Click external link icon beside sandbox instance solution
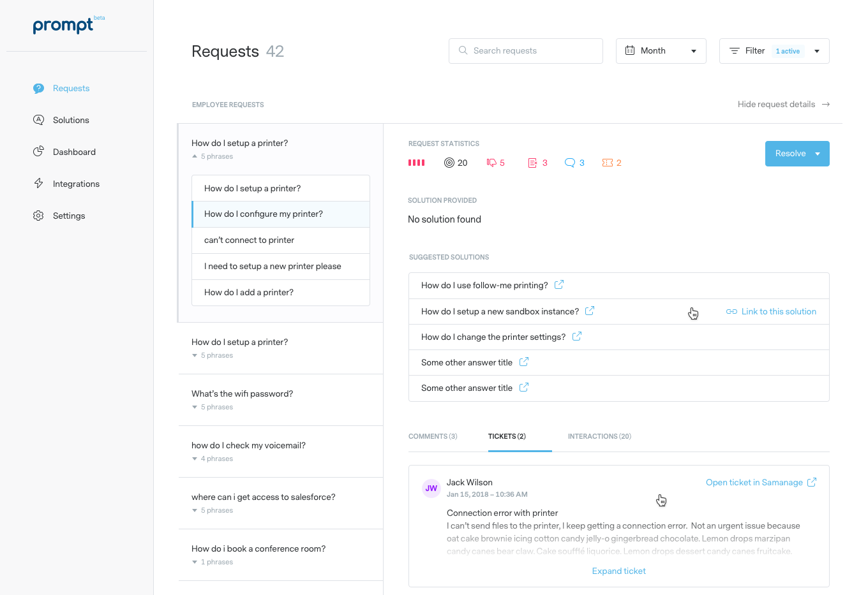This screenshot has width=868, height=595. point(590,311)
